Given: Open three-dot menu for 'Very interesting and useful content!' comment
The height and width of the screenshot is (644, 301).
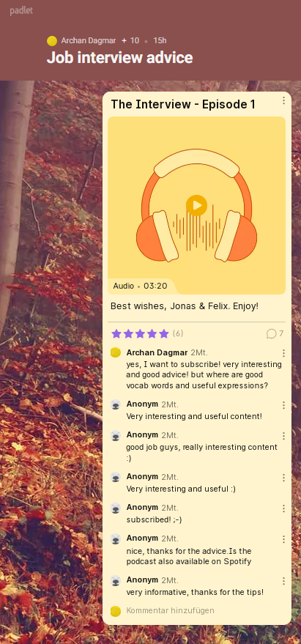Looking at the screenshot, I should (x=283, y=405).
